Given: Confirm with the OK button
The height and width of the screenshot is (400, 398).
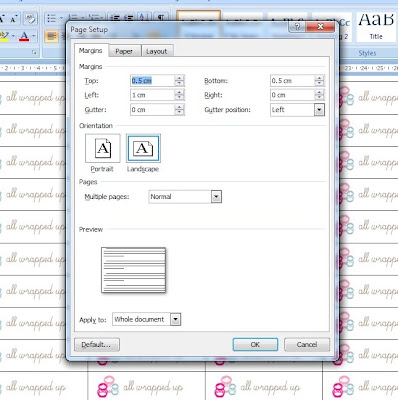Looking at the screenshot, I should point(255,344).
